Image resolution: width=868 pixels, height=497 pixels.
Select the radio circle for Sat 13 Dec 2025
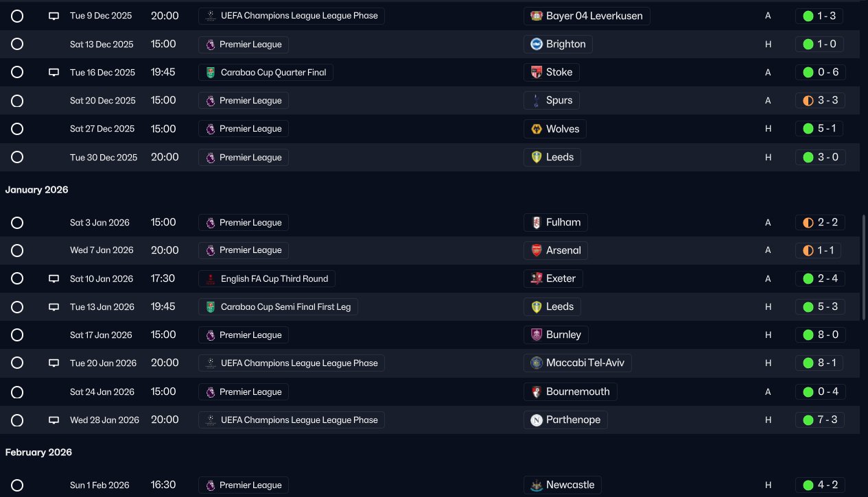[17, 45]
